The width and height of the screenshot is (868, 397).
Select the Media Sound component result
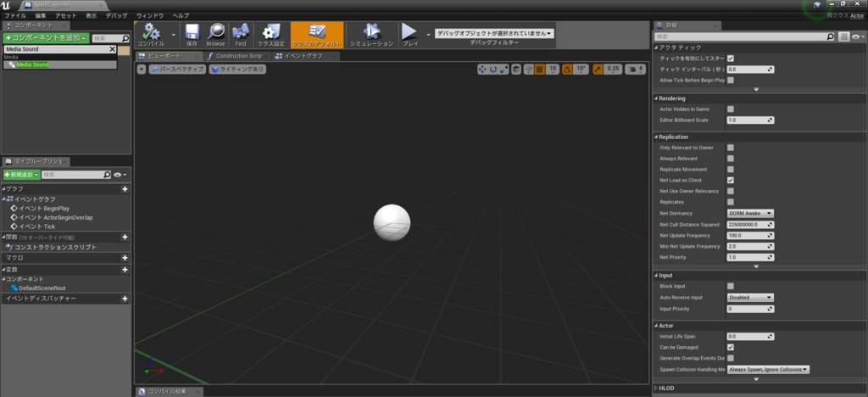tap(60, 64)
